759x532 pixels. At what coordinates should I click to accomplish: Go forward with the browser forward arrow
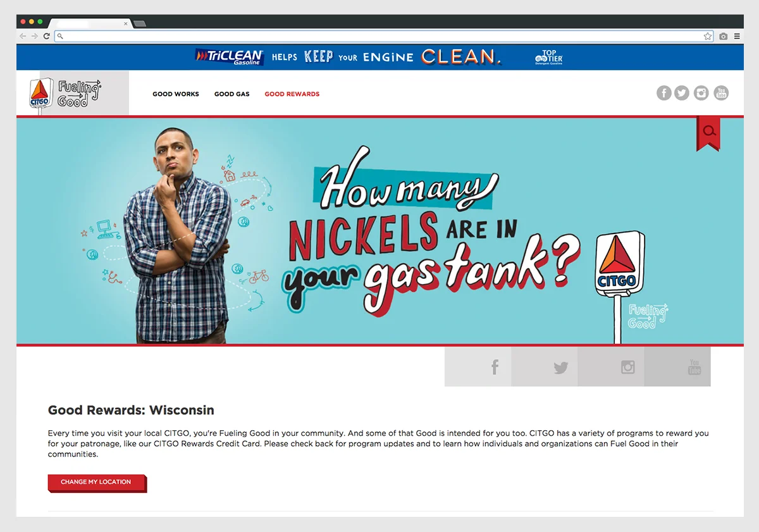pyautogui.click(x=35, y=37)
